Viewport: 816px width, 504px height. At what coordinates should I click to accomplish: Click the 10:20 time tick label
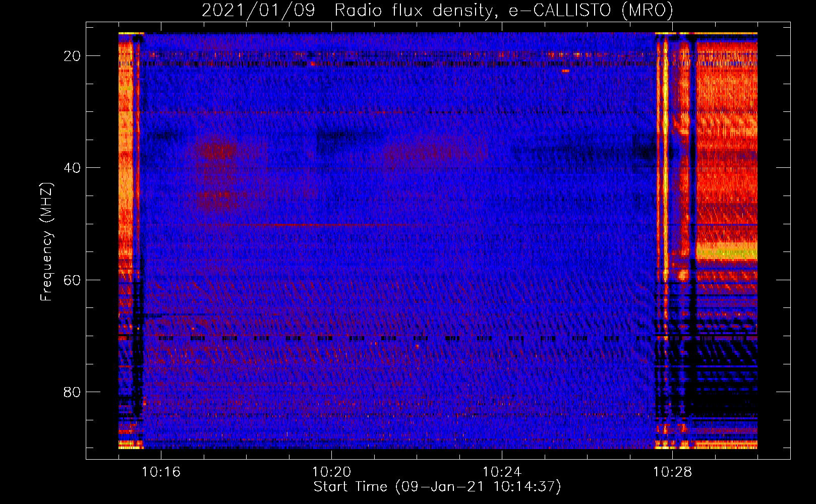pyautogui.click(x=331, y=472)
